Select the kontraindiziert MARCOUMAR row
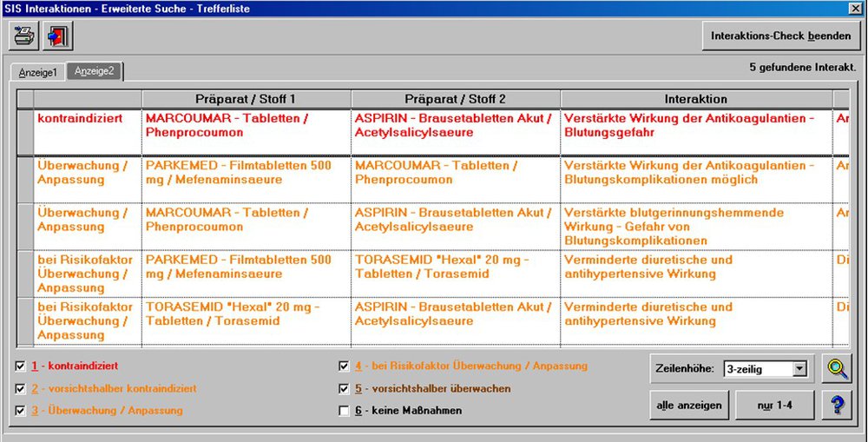Screen dimensions: 868x442 (x=247, y=125)
